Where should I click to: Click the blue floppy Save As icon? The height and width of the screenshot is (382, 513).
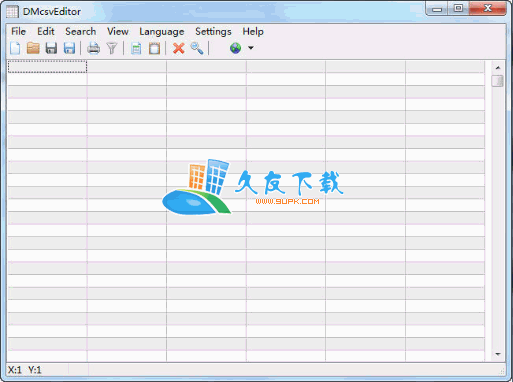click(69, 48)
